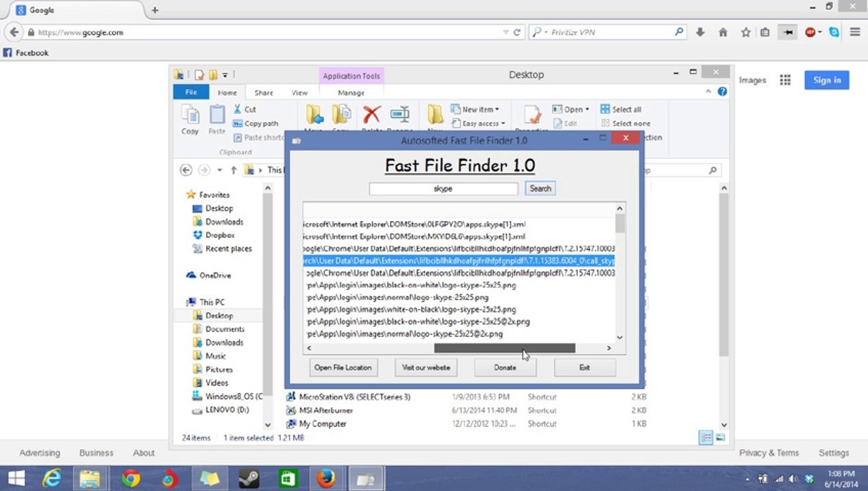Open the MSI Afterburner shortcut row

465,410
